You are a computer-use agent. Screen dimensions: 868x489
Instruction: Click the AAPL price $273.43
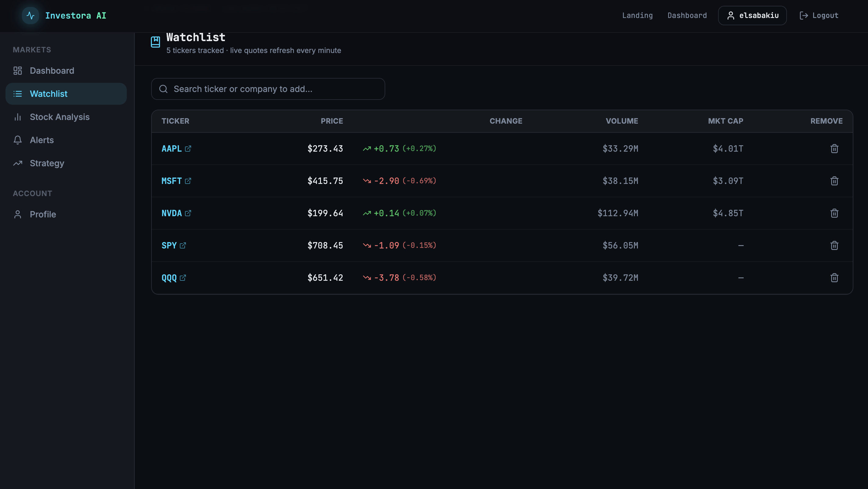click(325, 149)
